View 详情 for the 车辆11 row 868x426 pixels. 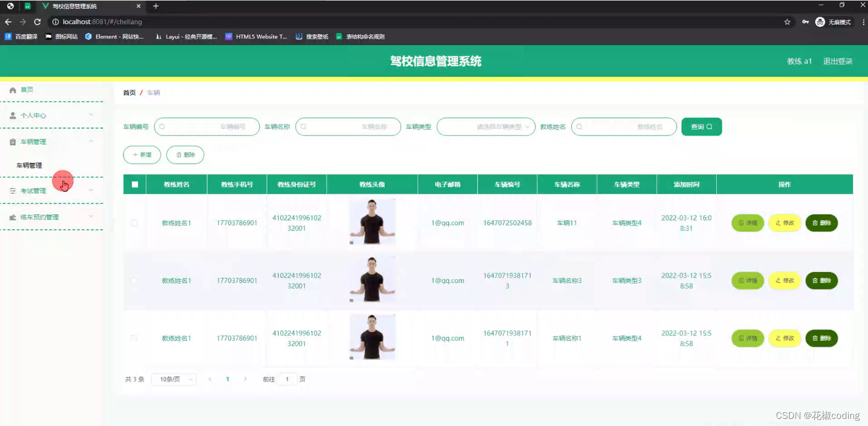748,223
